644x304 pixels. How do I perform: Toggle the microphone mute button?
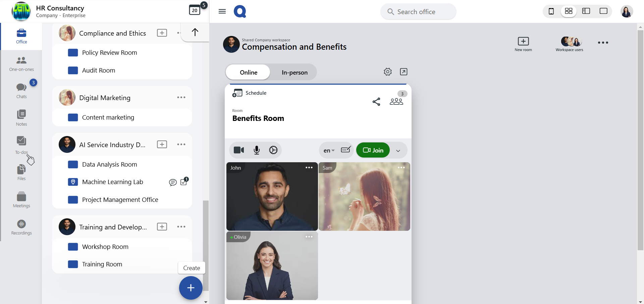(x=257, y=150)
